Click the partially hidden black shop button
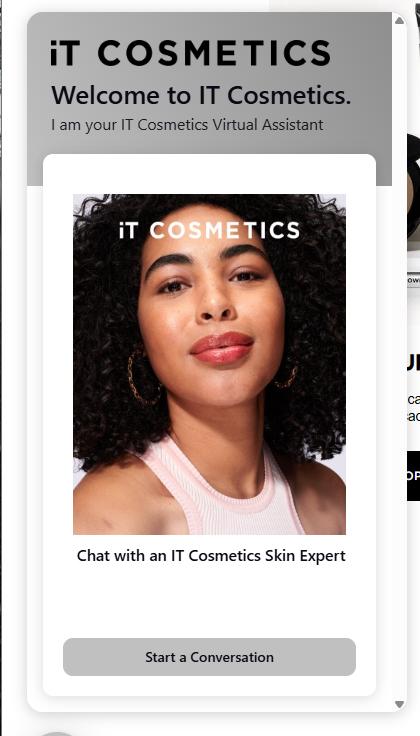The height and width of the screenshot is (736, 420). (413, 476)
